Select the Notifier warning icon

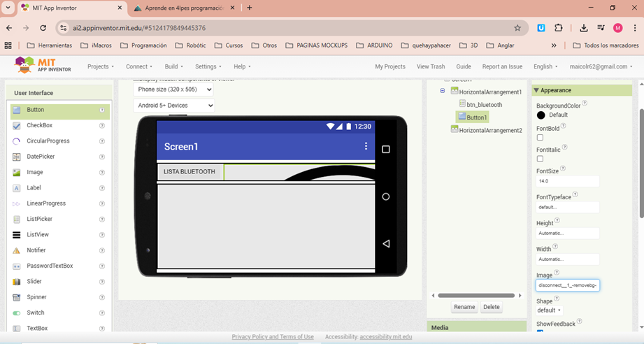tap(17, 250)
